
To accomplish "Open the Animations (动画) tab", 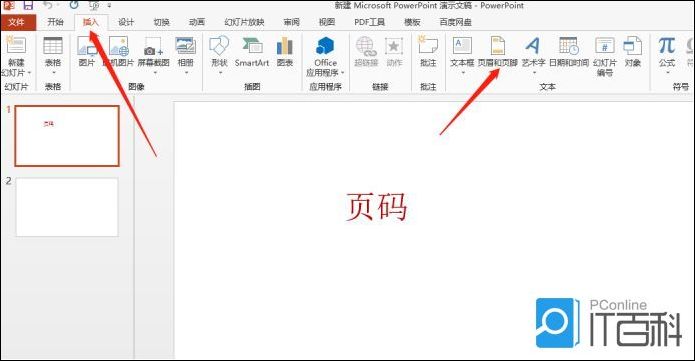I will [x=197, y=22].
